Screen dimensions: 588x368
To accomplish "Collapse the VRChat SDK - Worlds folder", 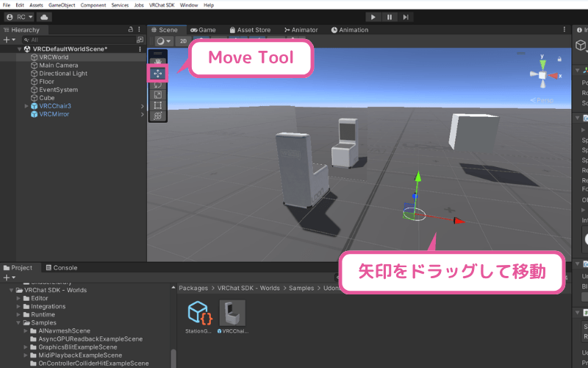I will click(11, 290).
